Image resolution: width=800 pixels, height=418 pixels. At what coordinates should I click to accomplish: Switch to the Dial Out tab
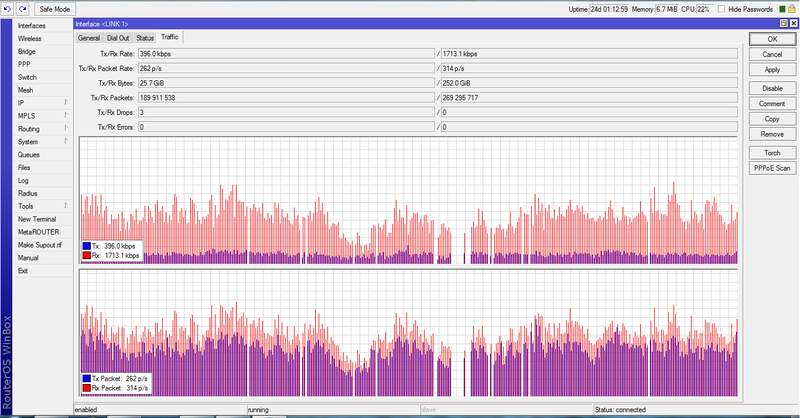pyautogui.click(x=118, y=38)
